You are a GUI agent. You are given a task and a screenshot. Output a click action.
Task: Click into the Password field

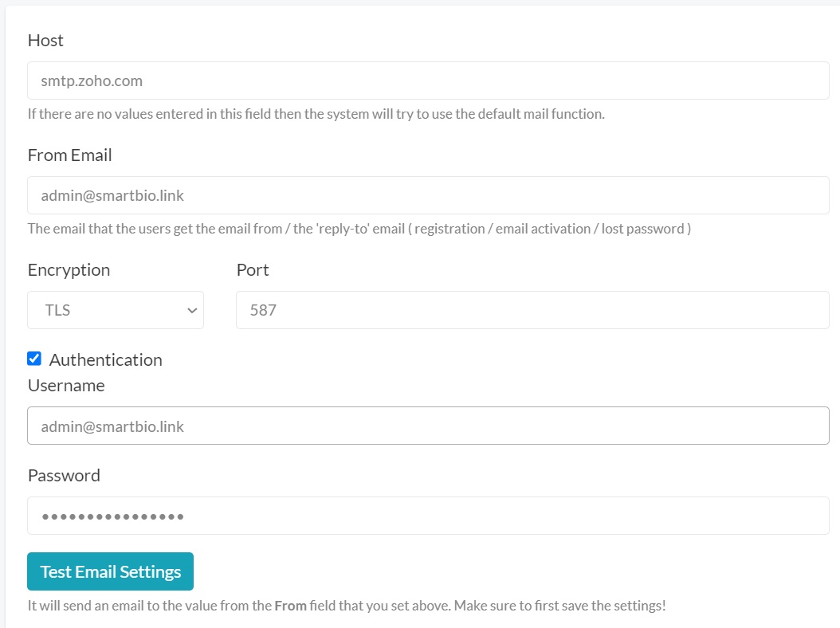tap(428, 516)
